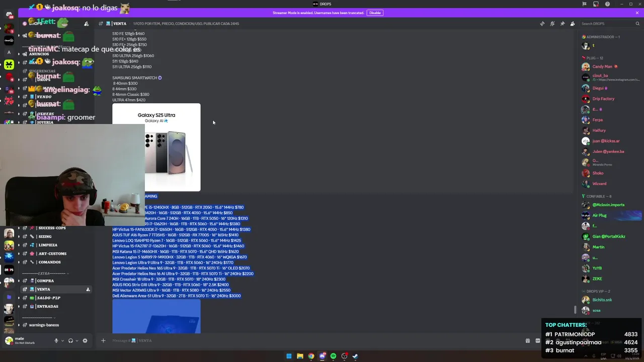Open the Galaxy S25 Ultra image
This screenshot has width=644, height=362.
[x=156, y=147]
